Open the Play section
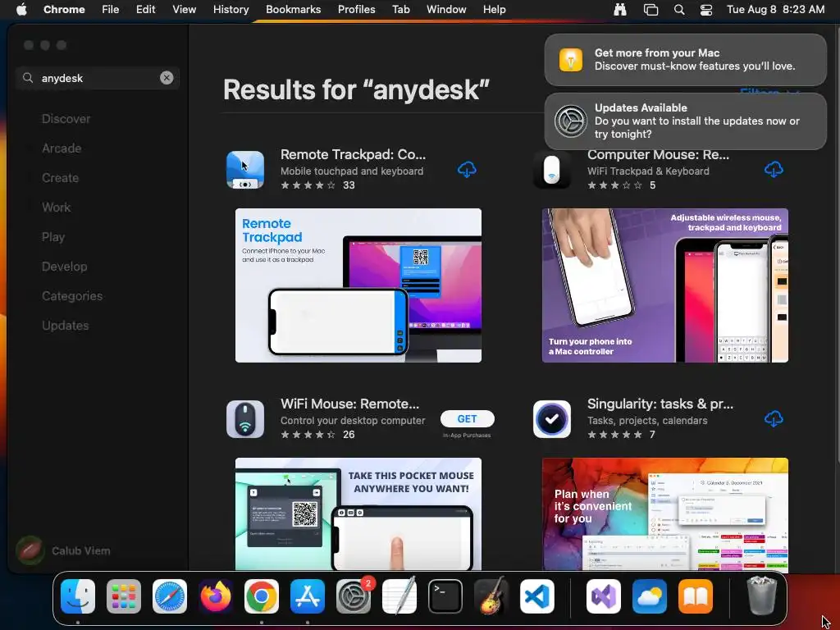This screenshot has height=630, width=840. 53,237
